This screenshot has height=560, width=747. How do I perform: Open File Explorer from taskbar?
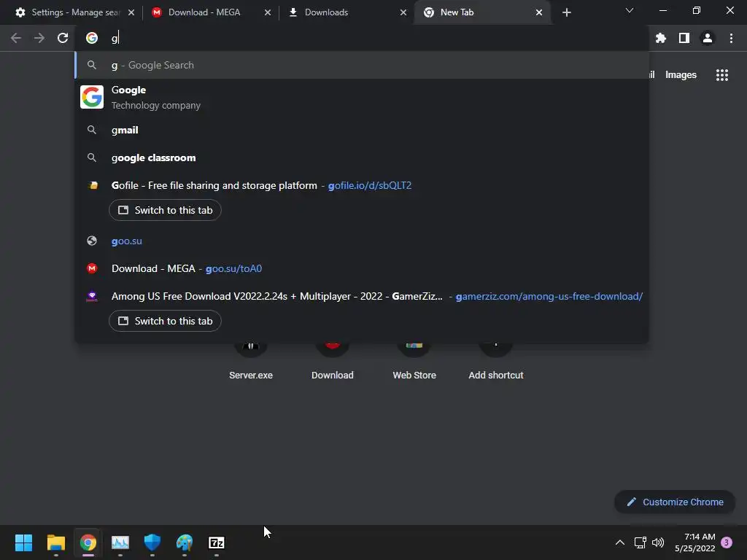55,542
